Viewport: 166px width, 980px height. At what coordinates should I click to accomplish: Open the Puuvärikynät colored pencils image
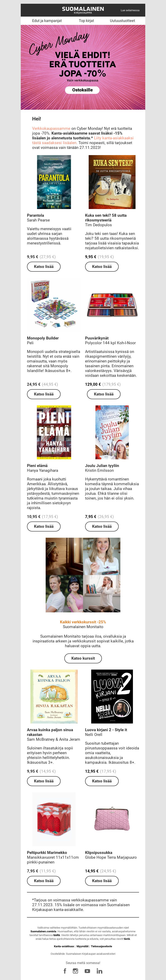(112, 305)
